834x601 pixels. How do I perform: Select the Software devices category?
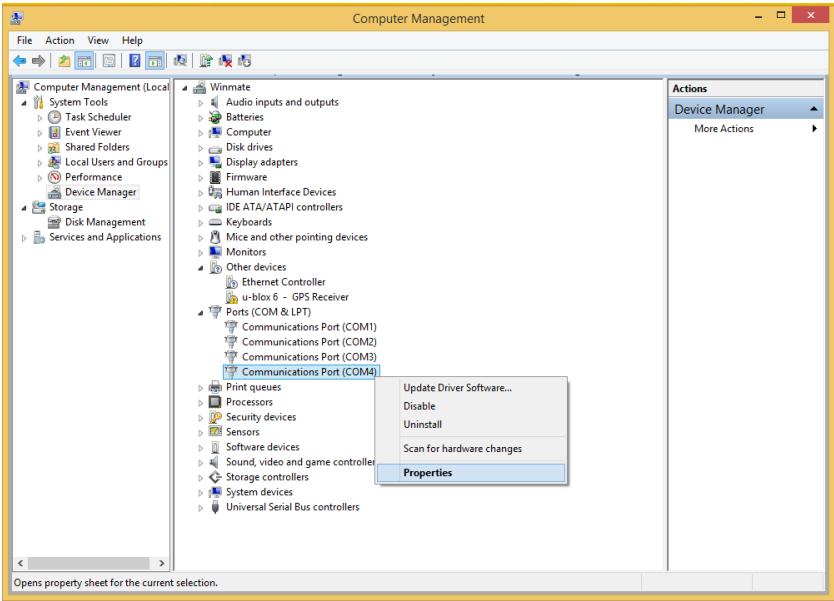pyautogui.click(x=262, y=447)
